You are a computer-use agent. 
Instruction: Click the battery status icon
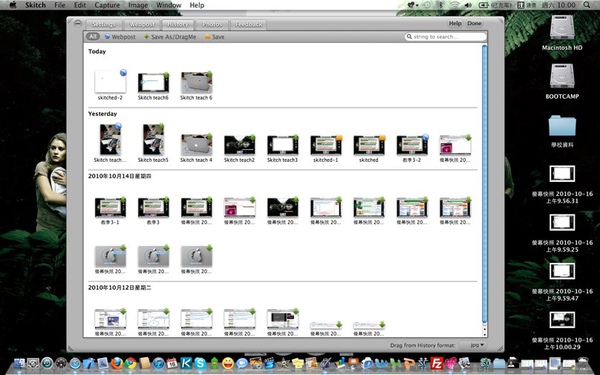tap(484, 5)
